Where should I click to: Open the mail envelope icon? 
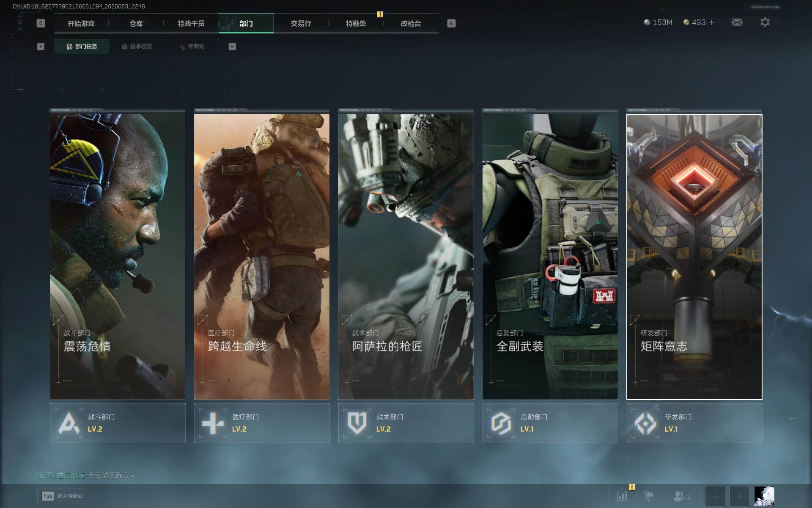[x=737, y=22]
